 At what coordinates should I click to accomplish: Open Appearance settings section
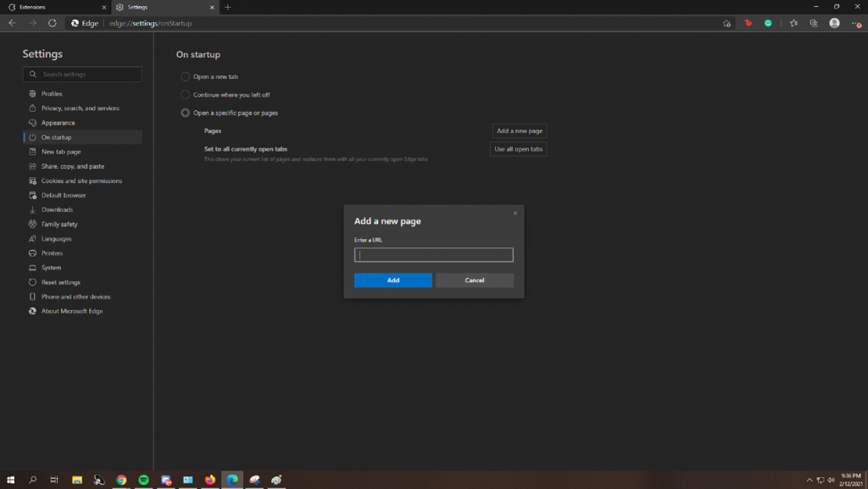point(82,123)
